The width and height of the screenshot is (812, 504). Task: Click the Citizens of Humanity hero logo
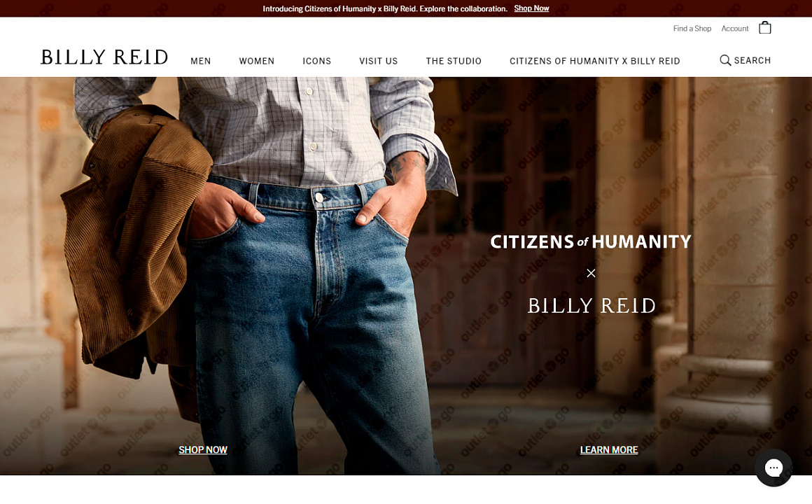(x=591, y=242)
